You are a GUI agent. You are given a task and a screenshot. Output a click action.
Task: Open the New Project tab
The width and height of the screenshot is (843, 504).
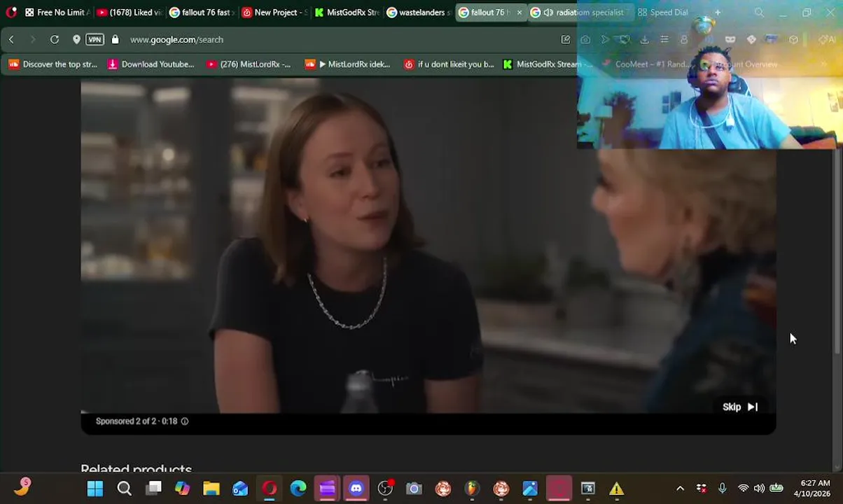274,13
